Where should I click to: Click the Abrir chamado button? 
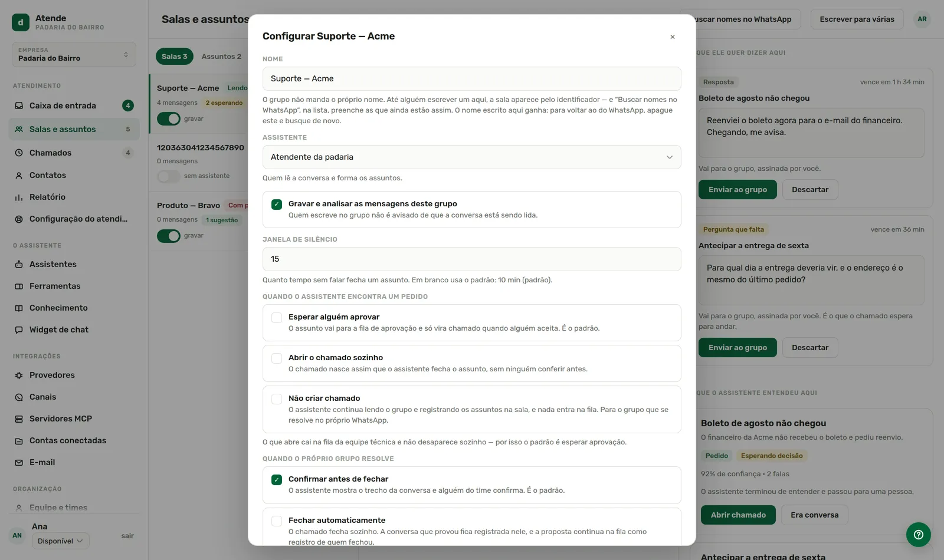click(738, 515)
